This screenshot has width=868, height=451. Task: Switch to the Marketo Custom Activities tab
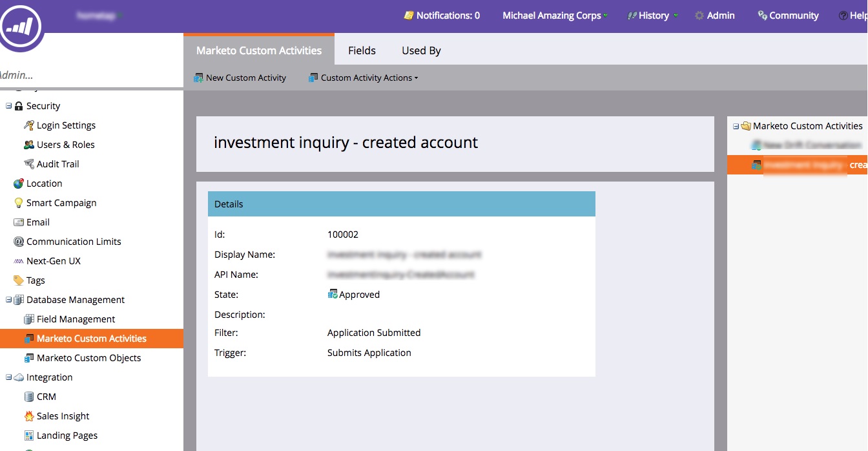(259, 50)
